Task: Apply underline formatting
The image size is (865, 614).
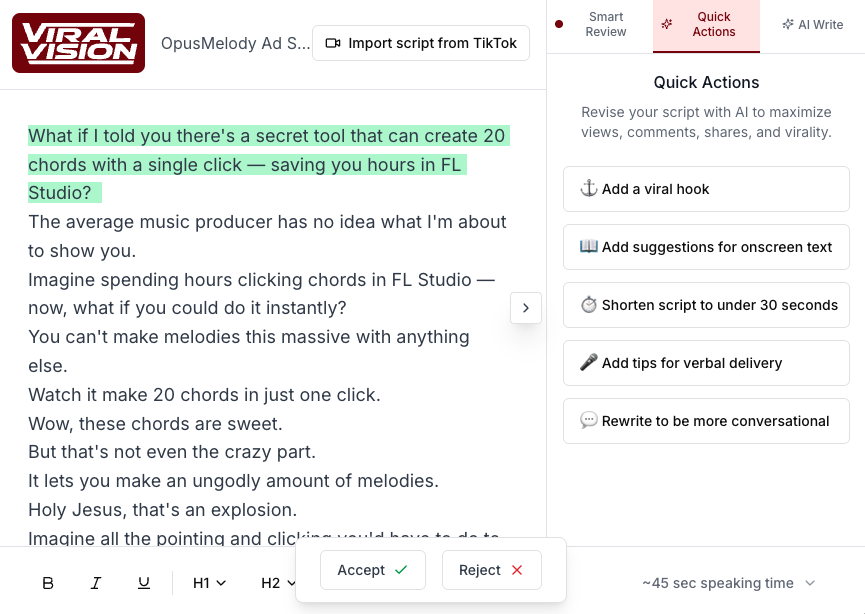Action: [144, 583]
